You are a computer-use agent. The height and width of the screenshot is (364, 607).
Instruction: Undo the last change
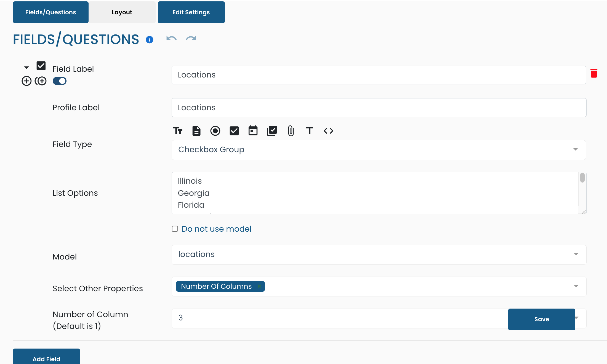tap(171, 39)
